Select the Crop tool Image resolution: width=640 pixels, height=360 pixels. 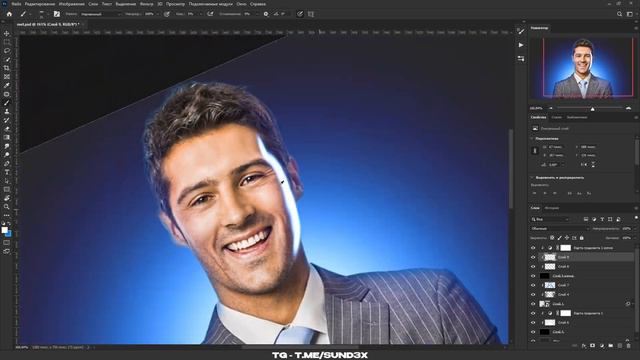pyautogui.click(x=7, y=68)
